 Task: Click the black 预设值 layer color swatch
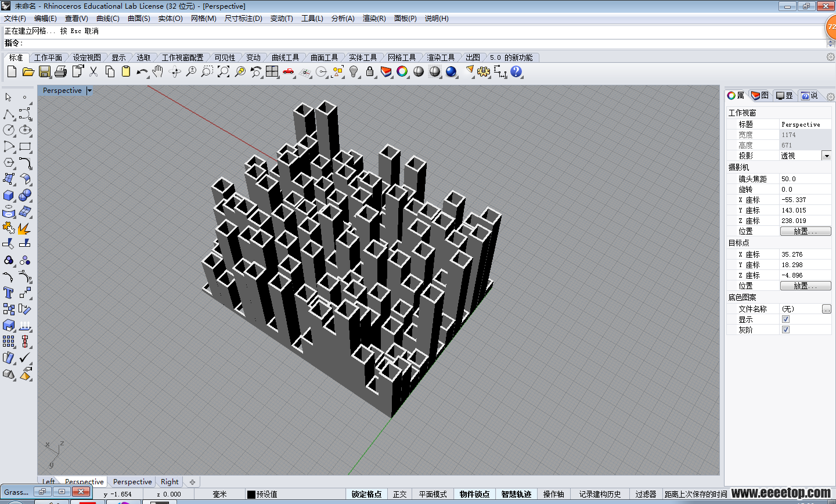251,495
